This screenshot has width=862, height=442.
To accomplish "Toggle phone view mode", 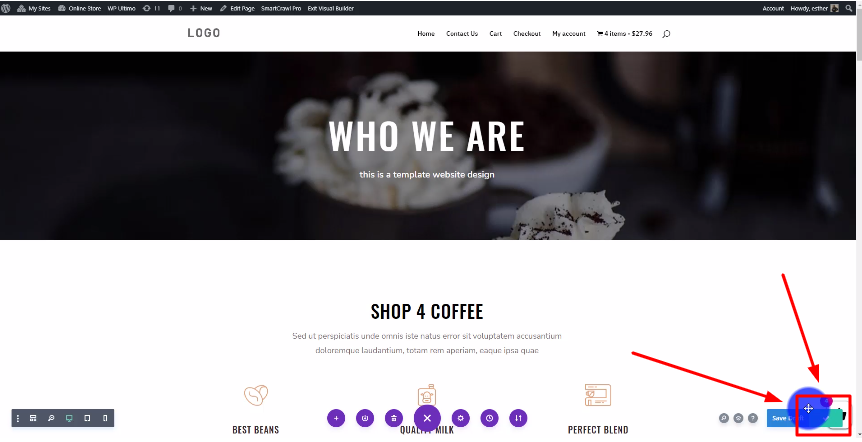I will (105, 418).
